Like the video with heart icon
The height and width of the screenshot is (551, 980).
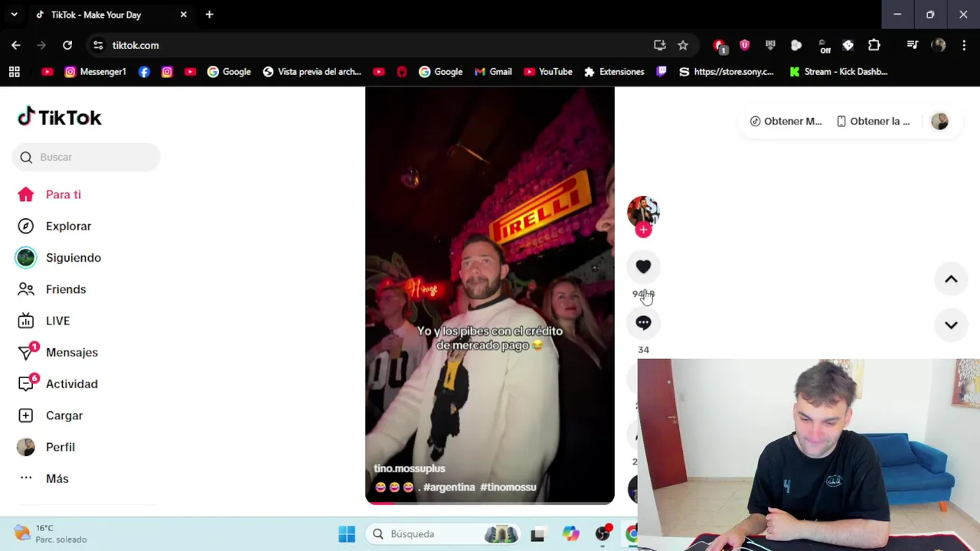pyautogui.click(x=643, y=266)
